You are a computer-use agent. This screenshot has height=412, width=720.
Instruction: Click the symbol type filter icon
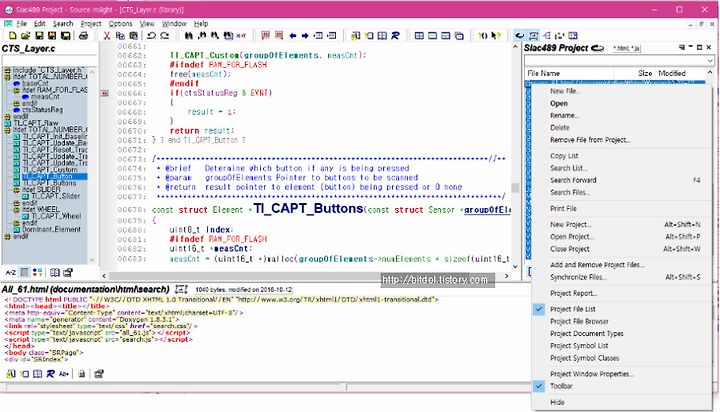tap(38, 272)
